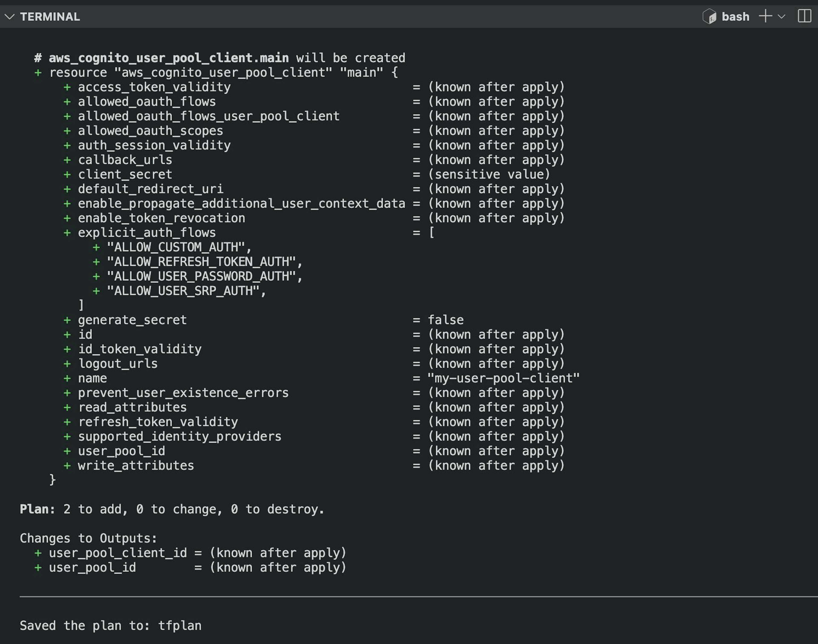This screenshot has width=818, height=644.
Task: Click the aws_cognito_user_pool_client.main header text
Action: [168, 58]
